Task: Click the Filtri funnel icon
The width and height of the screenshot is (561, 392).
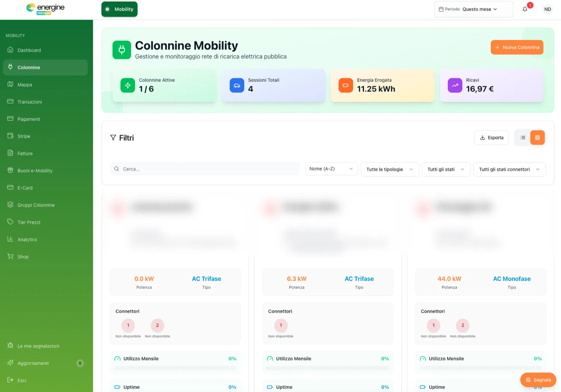Action: [x=113, y=138]
